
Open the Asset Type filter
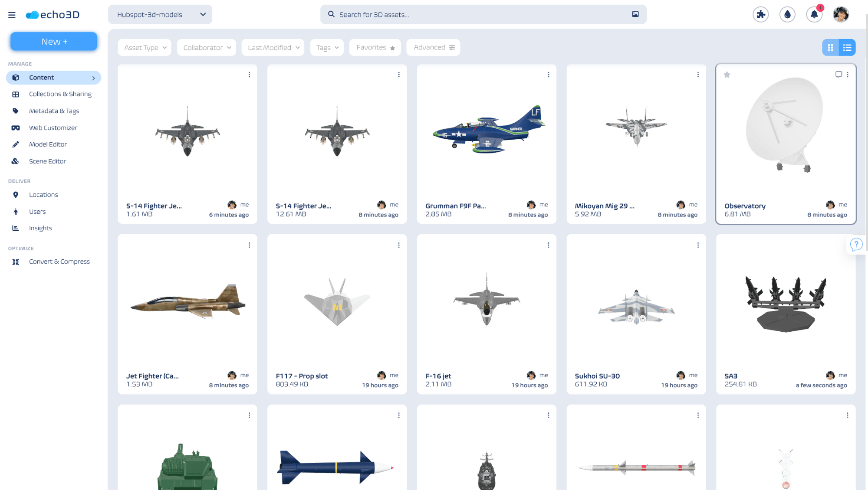[x=145, y=48]
